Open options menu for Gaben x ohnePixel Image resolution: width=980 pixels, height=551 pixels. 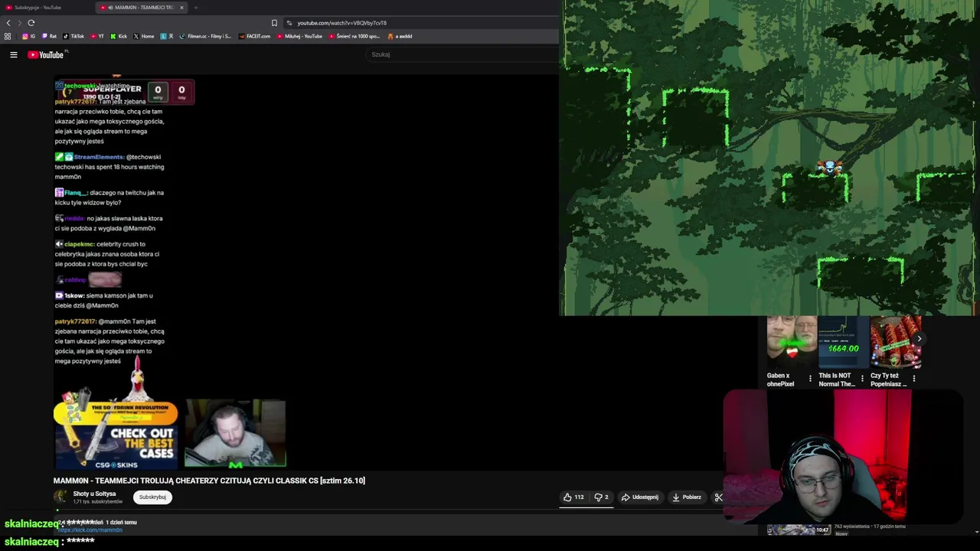[810, 378]
